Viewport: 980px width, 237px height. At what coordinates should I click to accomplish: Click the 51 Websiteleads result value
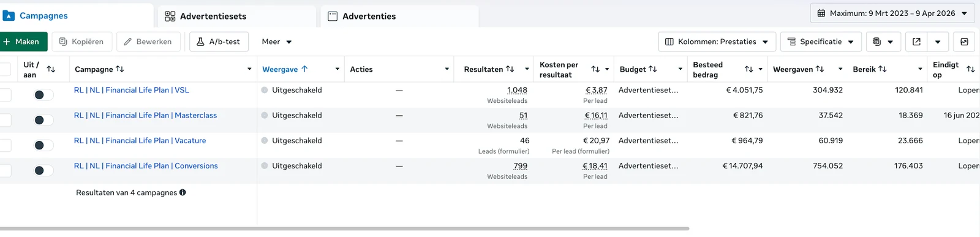click(x=523, y=115)
